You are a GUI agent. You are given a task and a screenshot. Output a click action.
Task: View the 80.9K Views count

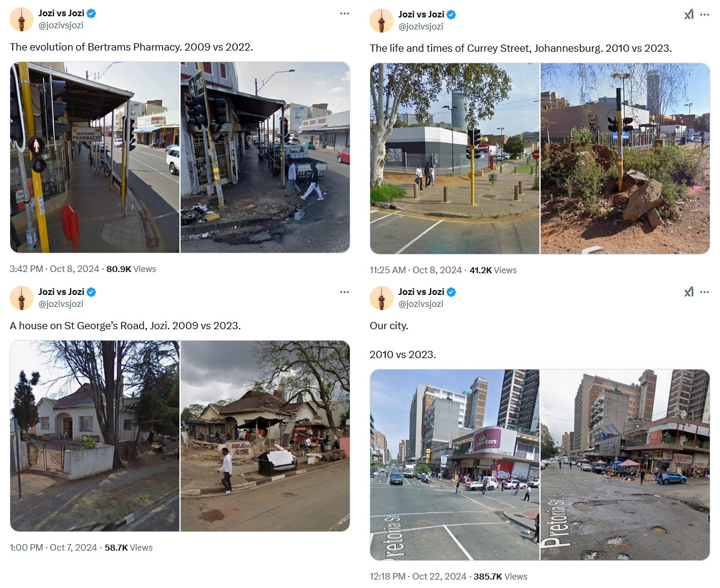click(131, 269)
